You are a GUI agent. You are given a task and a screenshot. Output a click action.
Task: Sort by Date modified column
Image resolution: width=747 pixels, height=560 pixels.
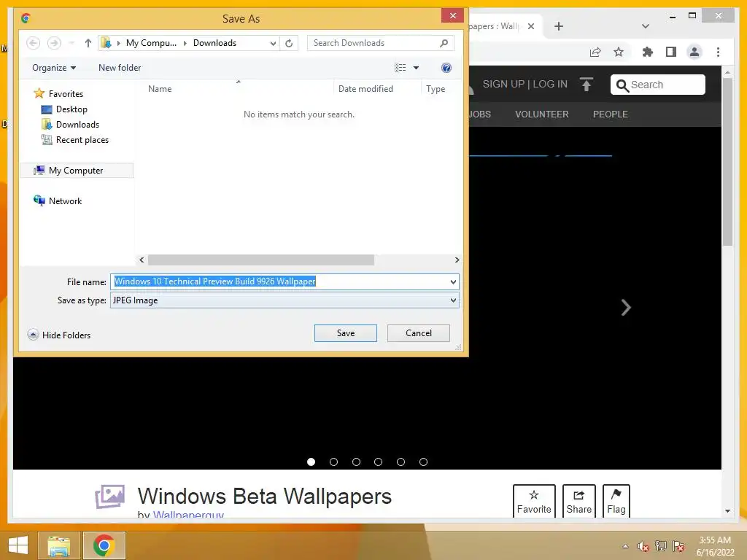click(x=365, y=89)
